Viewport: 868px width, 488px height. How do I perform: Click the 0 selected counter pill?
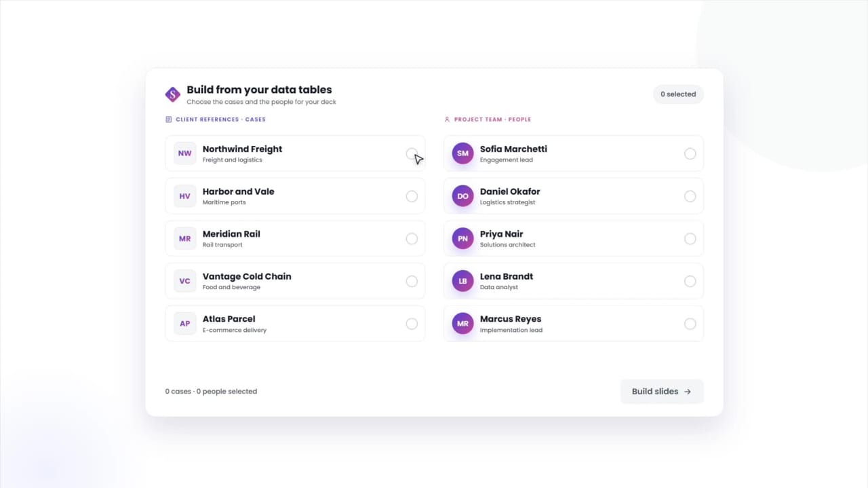[x=678, y=94]
